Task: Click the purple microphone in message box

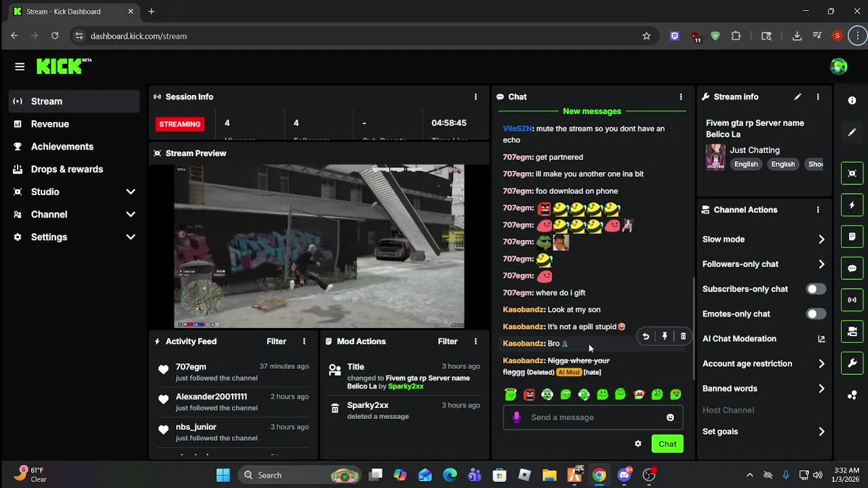Action: pyautogui.click(x=517, y=418)
